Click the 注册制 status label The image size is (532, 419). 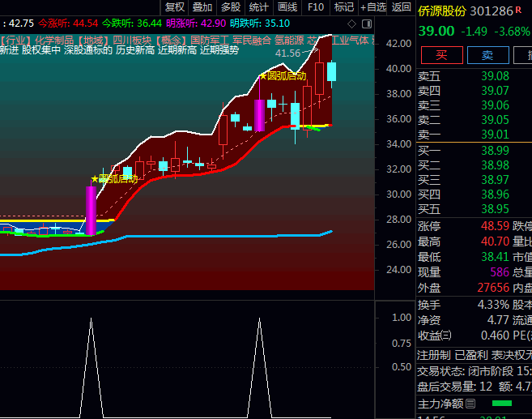433,356
